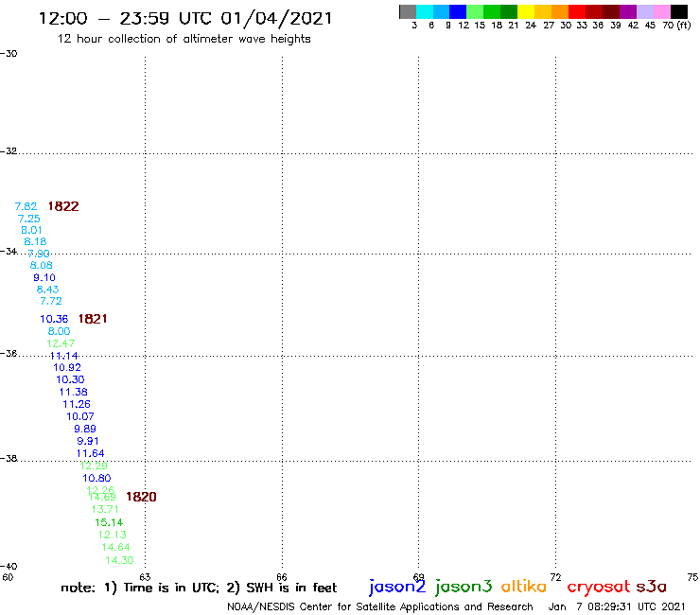Screen dimensions: 700x615
Task: Click the subtitle '12 hour collection of altimeter wave heights'
Action: 184,39
